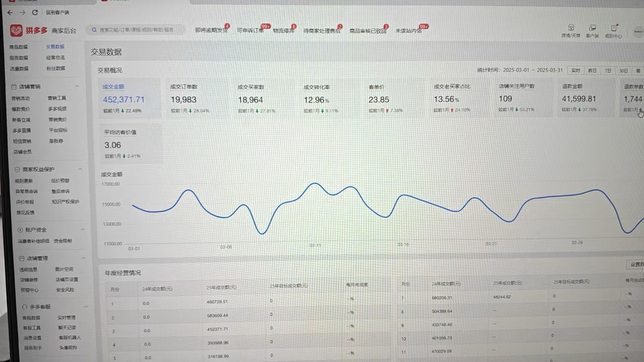Screen dimensions: 644x362
Task: Open 未读站内信 messages
Action: [x=409, y=31]
